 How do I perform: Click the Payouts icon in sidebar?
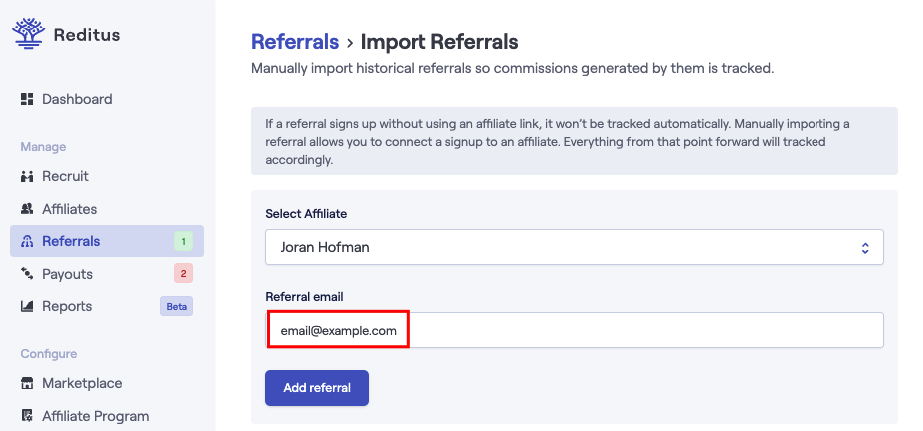click(27, 274)
